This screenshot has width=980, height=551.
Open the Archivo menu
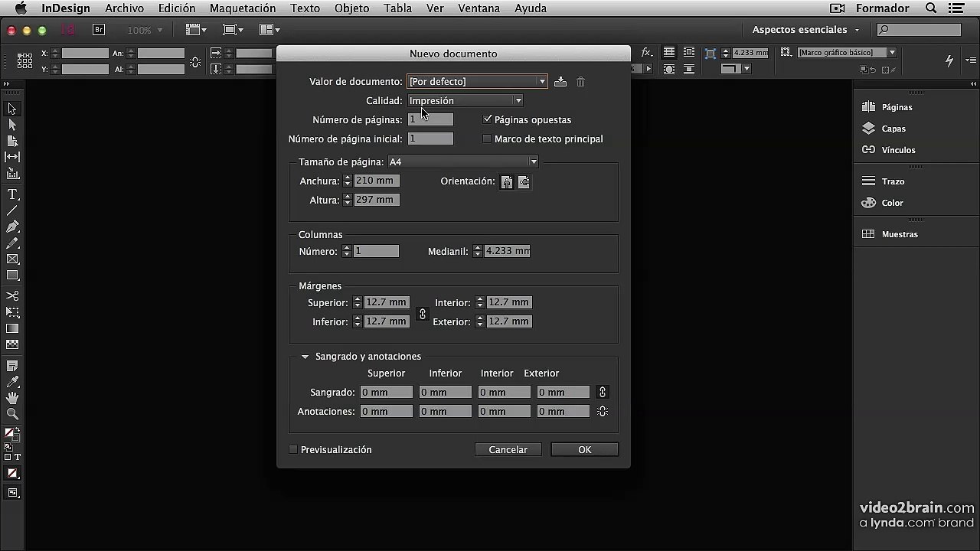coord(124,8)
